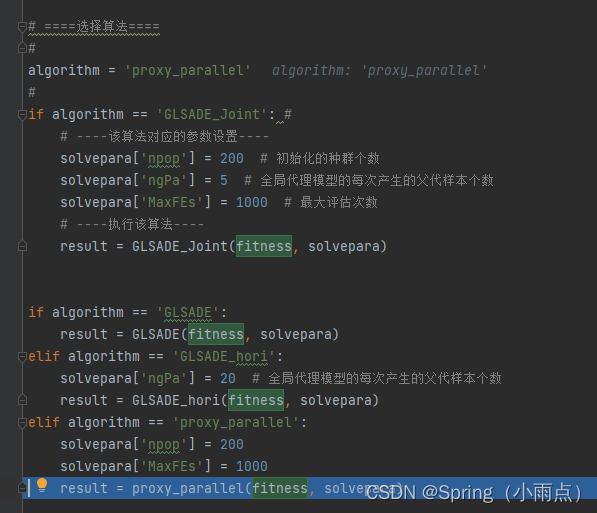
Task: Click value 200 in the proxy_parallel block
Action: 231,444
